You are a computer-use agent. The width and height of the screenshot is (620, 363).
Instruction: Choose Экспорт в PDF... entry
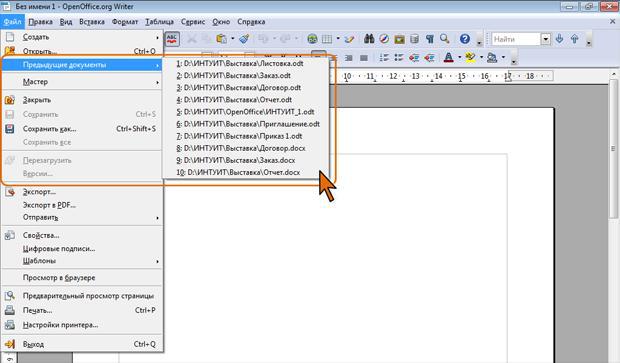(82, 205)
